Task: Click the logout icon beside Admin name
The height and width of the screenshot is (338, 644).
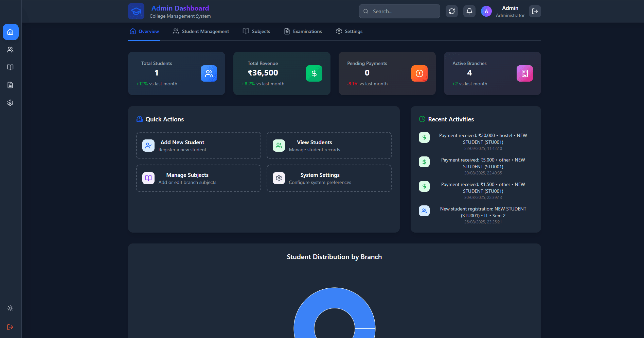Action: [x=535, y=11]
